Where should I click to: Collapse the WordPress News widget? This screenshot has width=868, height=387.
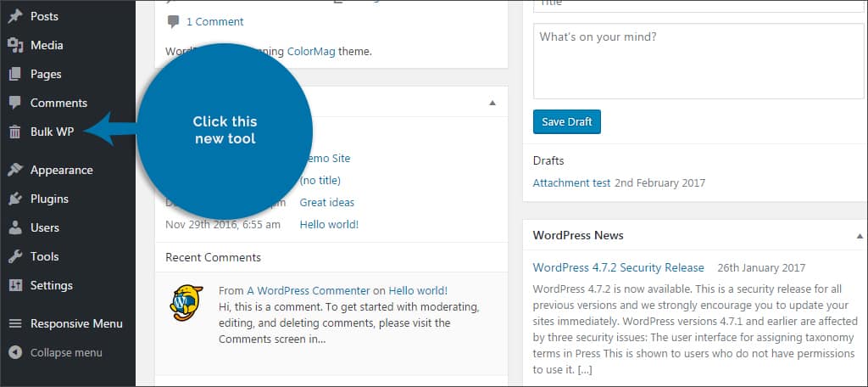click(860, 236)
